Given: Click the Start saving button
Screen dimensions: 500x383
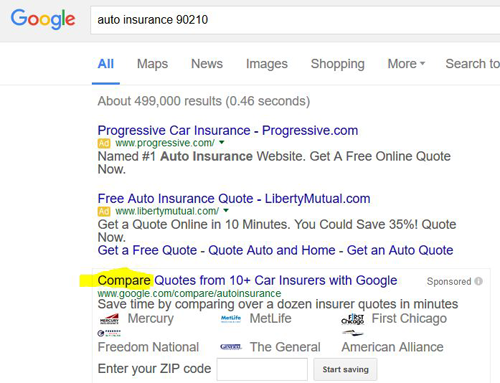Looking at the screenshot, I should coord(345,369).
